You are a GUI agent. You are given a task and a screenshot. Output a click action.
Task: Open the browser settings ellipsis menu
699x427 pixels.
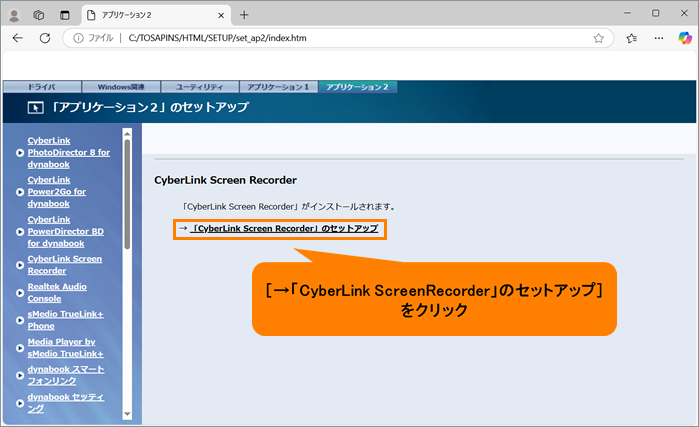coord(658,38)
